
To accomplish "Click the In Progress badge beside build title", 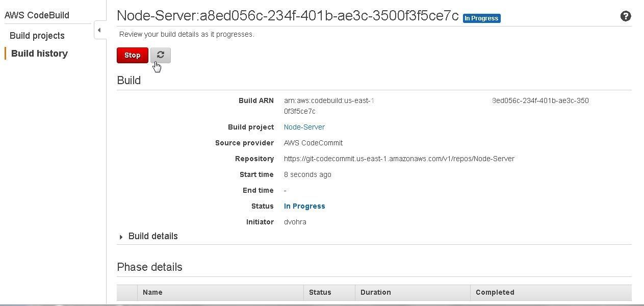I will [x=481, y=18].
